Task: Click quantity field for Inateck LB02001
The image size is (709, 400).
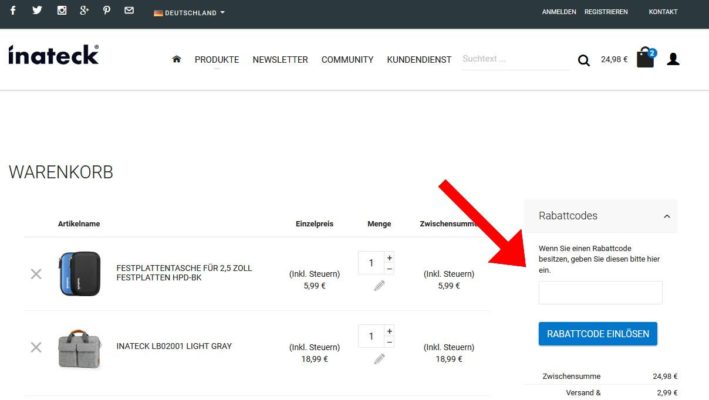Action: [371, 336]
